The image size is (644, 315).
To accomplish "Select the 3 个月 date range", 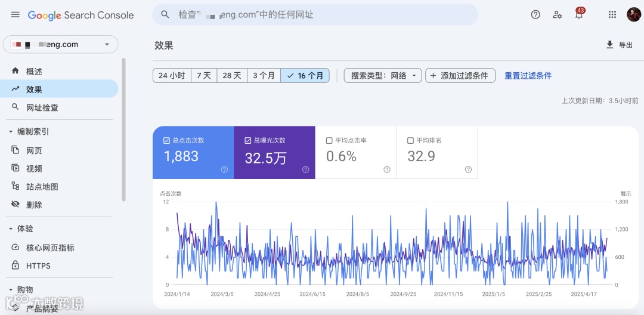I will click(264, 76).
